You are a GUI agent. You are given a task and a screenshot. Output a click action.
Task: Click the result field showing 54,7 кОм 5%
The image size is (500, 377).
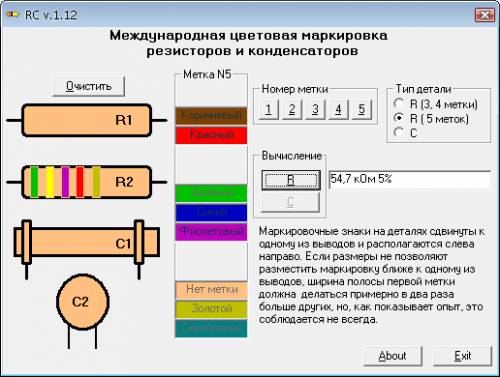pyautogui.click(x=410, y=179)
